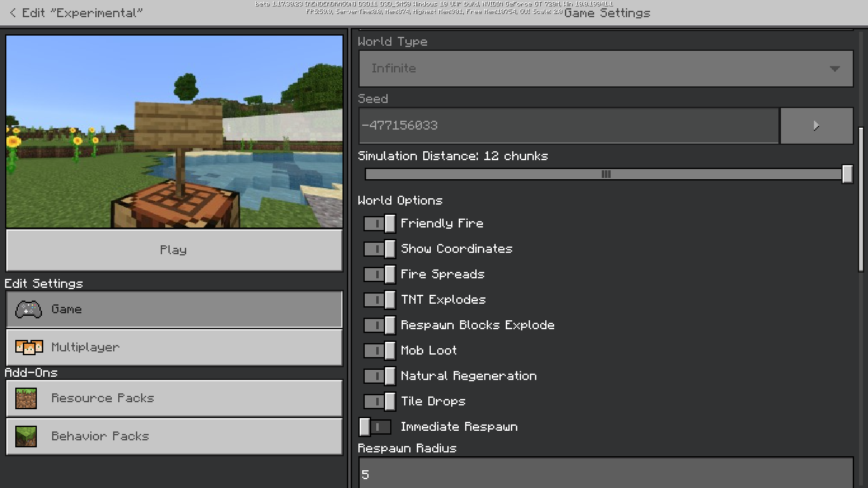Click the "World Type" label
This screenshot has height=488, width=868.
[x=393, y=42]
